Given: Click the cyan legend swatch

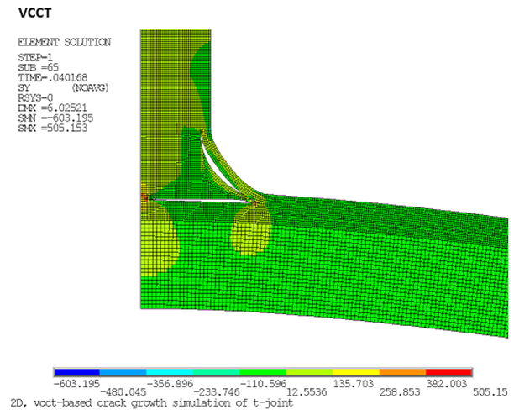Looking at the screenshot, I should click(170, 372).
